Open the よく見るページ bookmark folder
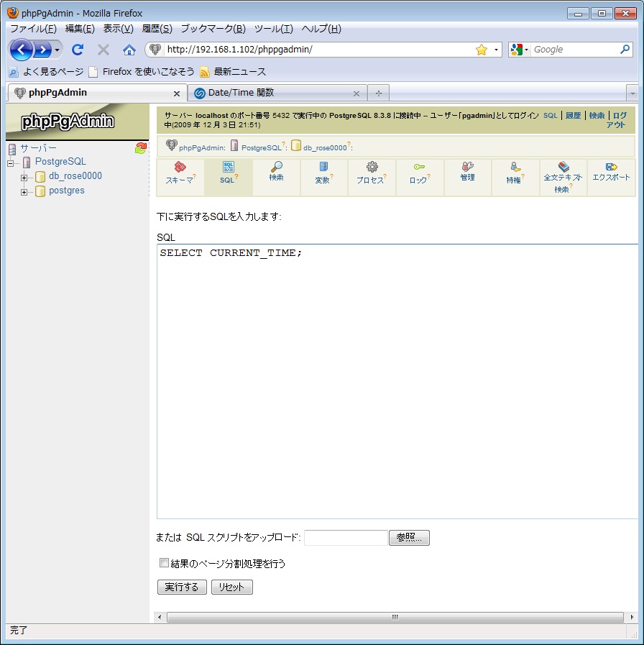Image resolution: width=644 pixels, height=645 pixels. pyautogui.click(x=46, y=72)
